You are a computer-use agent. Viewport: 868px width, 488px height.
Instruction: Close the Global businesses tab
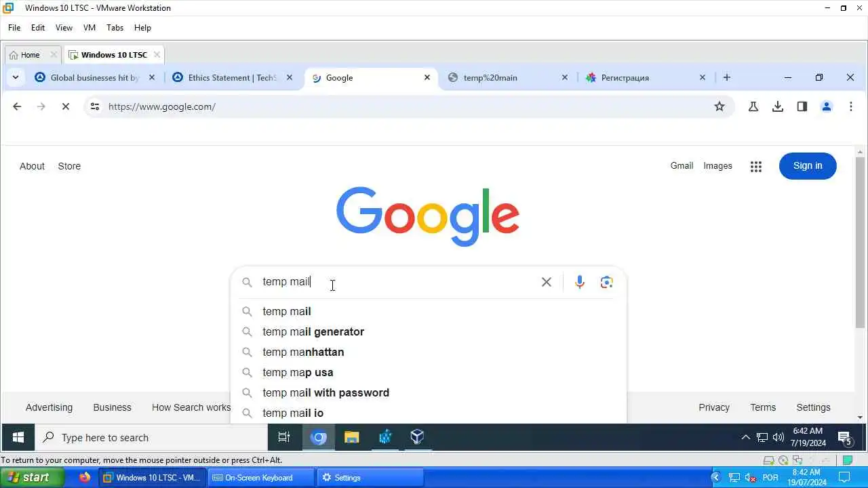pos(152,77)
